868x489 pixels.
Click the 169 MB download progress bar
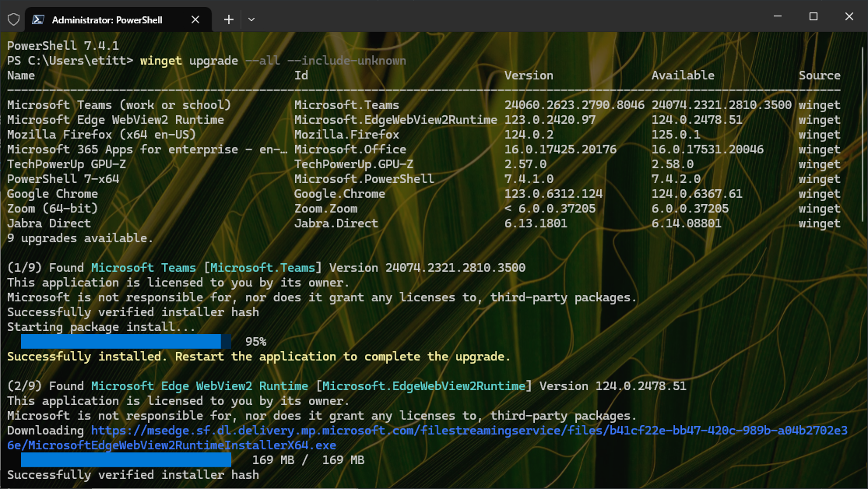pos(125,460)
